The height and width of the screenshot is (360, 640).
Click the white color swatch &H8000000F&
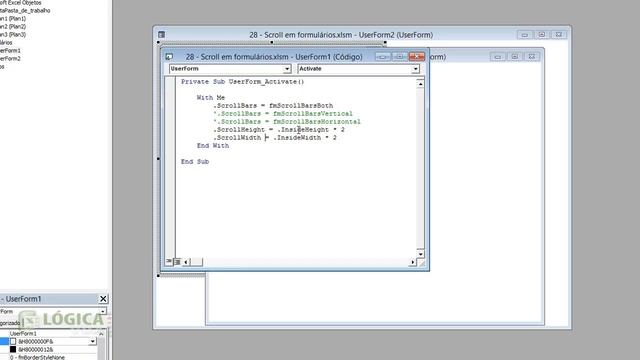(x=13, y=341)
